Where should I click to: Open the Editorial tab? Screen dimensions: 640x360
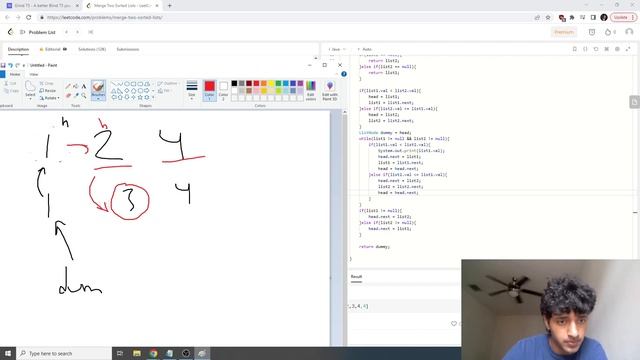pyautogui.click(x=53, y=49)
